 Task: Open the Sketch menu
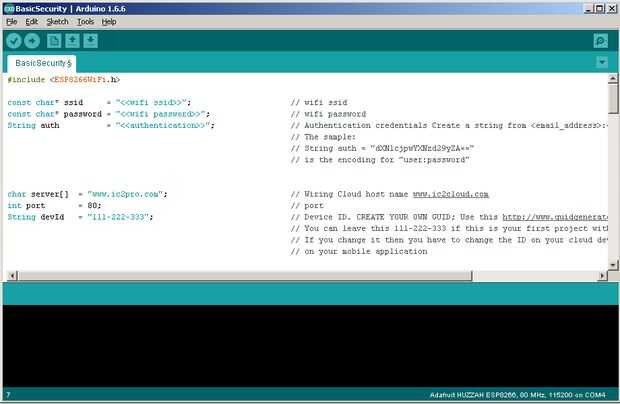pos(57,22)
